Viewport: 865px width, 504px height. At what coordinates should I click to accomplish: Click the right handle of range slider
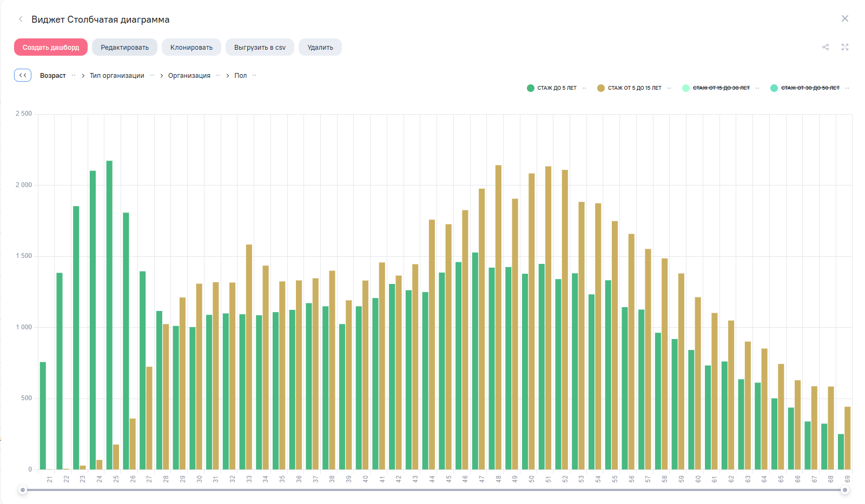[x=844, y=490]
